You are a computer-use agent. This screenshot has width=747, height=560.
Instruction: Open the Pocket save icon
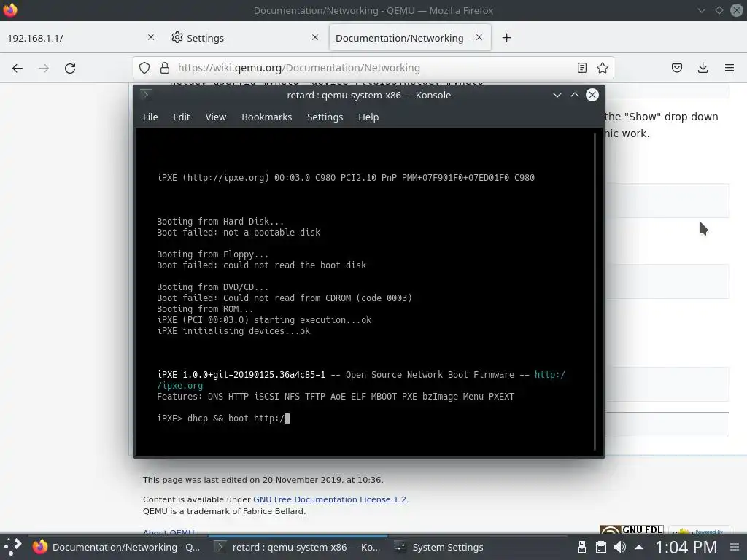pos(676,68)
